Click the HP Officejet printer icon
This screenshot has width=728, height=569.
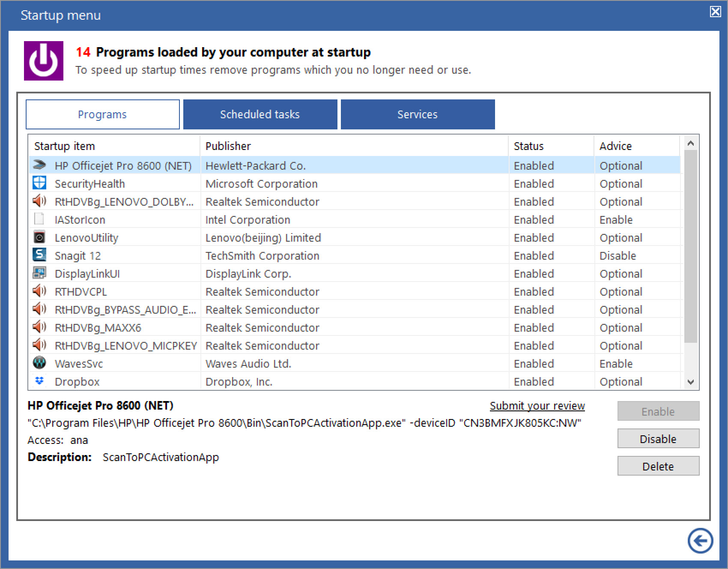point(39,165)
